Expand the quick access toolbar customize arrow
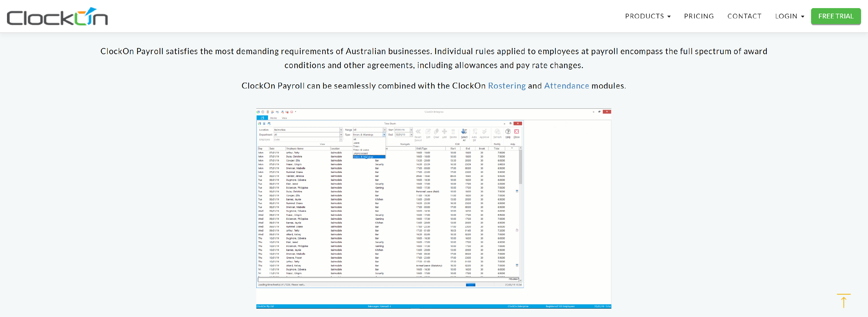 click(295, 112)
